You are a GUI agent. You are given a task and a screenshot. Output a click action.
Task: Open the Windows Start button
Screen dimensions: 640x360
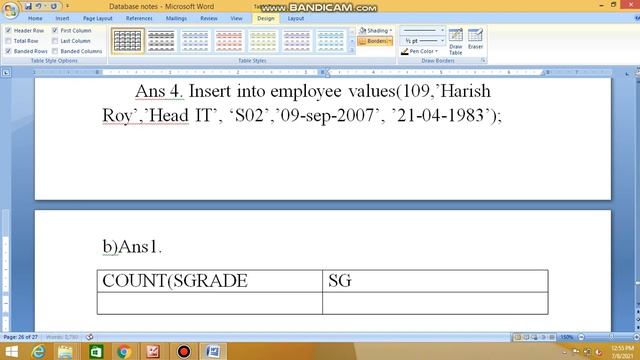11,351
